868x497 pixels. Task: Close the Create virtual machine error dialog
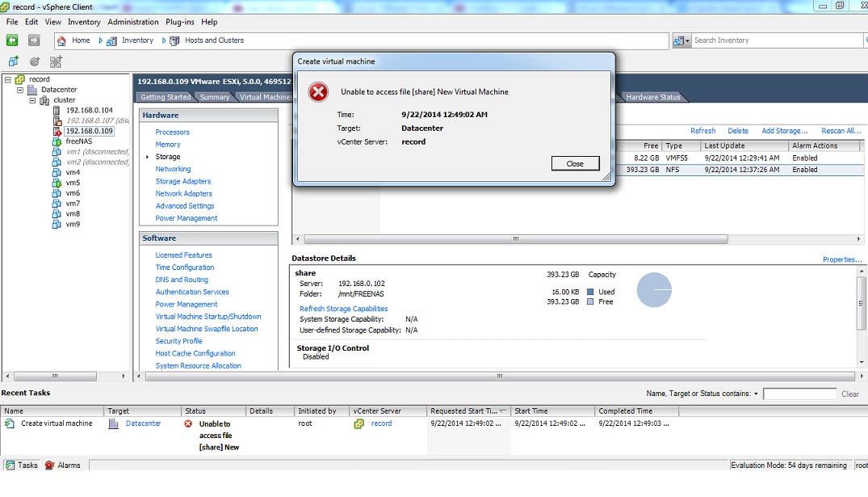(575, 163)
